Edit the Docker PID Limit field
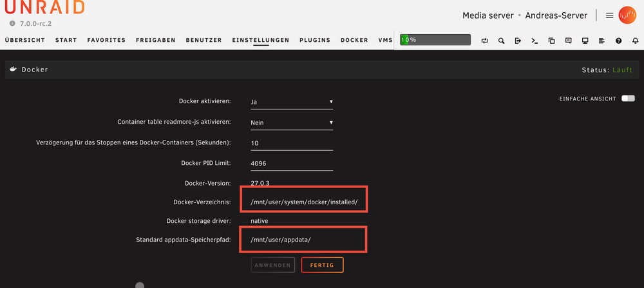 pyautogui.click(x=292, y=164)
